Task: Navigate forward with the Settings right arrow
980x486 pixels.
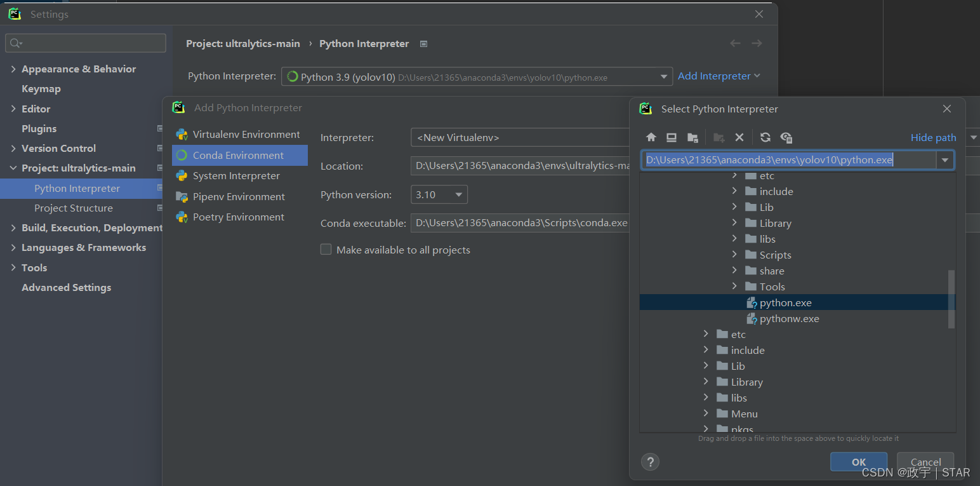Action: pos(757,43)
